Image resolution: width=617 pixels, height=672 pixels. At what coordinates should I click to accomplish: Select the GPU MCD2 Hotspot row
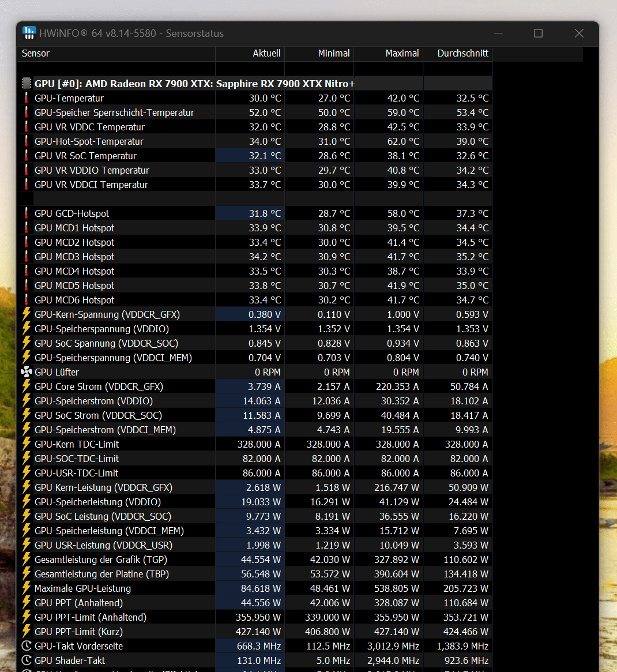(x=255, y=242)
